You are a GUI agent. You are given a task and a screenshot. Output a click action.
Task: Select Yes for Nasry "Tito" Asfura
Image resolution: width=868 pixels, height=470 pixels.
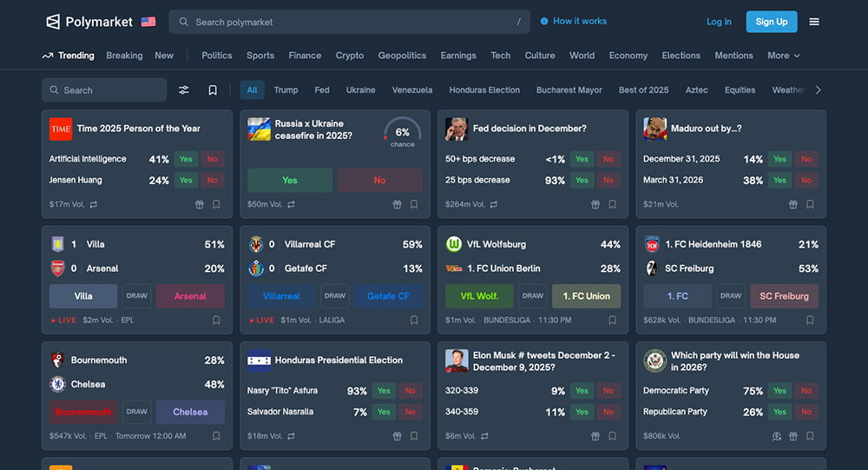click(384, 391)
